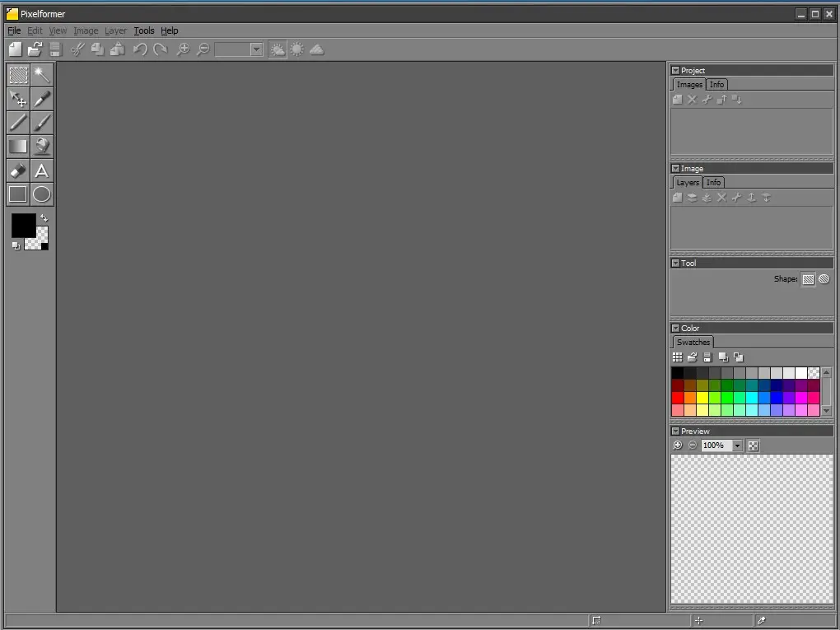Choose the elliptical Shape option in Tool panel

824,279
